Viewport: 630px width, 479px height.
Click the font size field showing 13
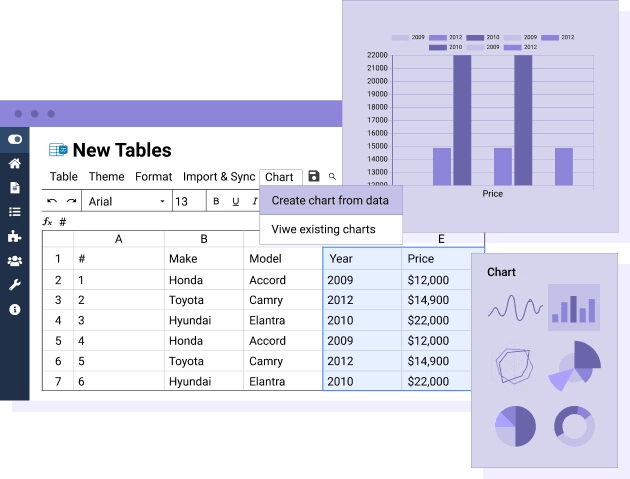[x=189, y=201]
